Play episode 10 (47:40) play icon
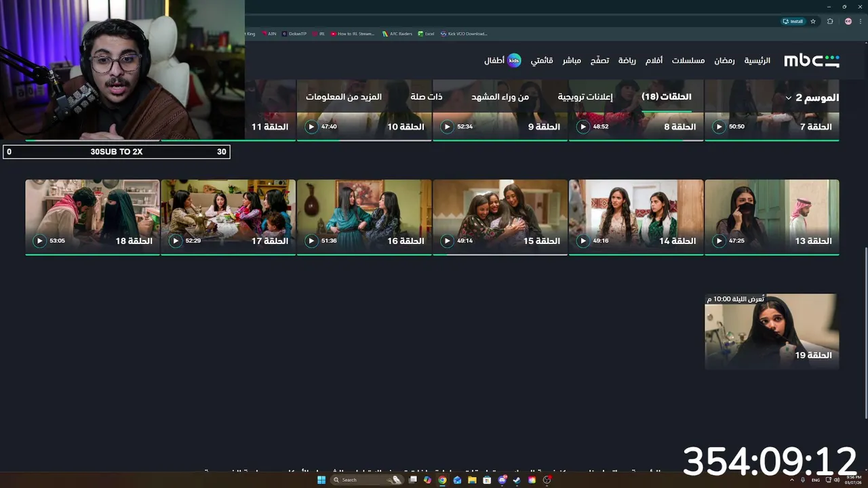Viewport: 868px width, 488px height. (x=311, y=127)
